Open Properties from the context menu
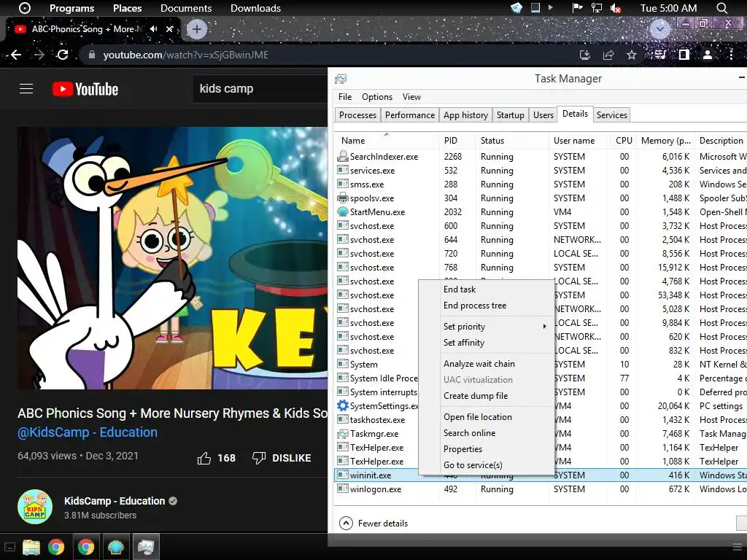This screenshot has height=560, width=747. click(x=486, y=449)
